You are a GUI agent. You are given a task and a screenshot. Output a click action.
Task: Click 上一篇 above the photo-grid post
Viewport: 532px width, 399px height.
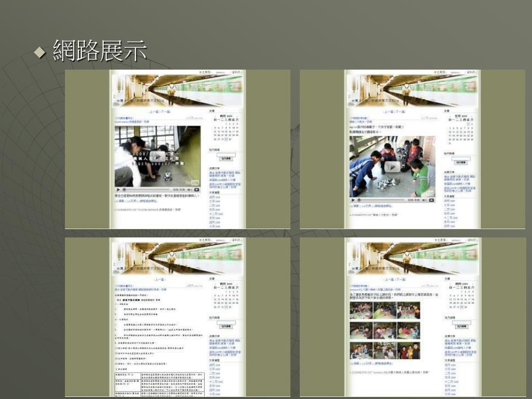pyautogui.click(x=389, y=280)
